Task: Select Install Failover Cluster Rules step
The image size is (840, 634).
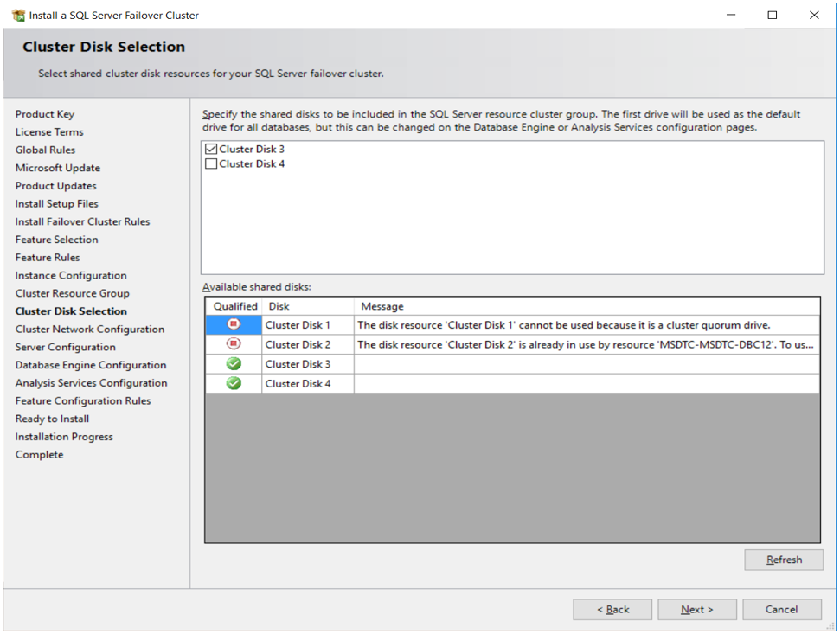Action: pos(82,221)
